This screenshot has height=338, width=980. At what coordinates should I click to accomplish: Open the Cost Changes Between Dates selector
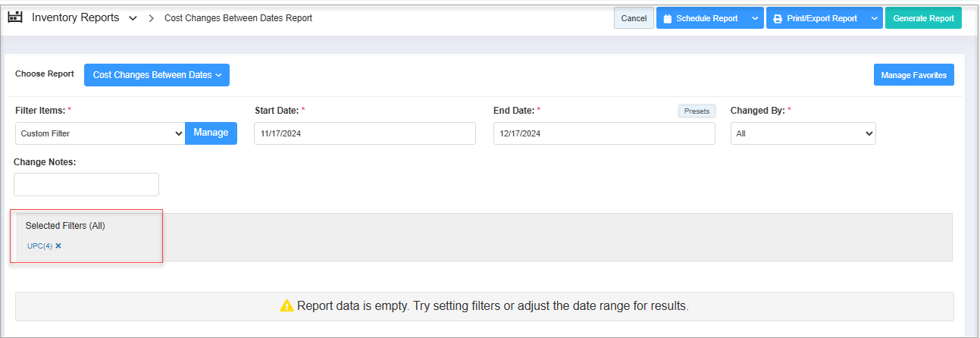(x=156, y=75)
